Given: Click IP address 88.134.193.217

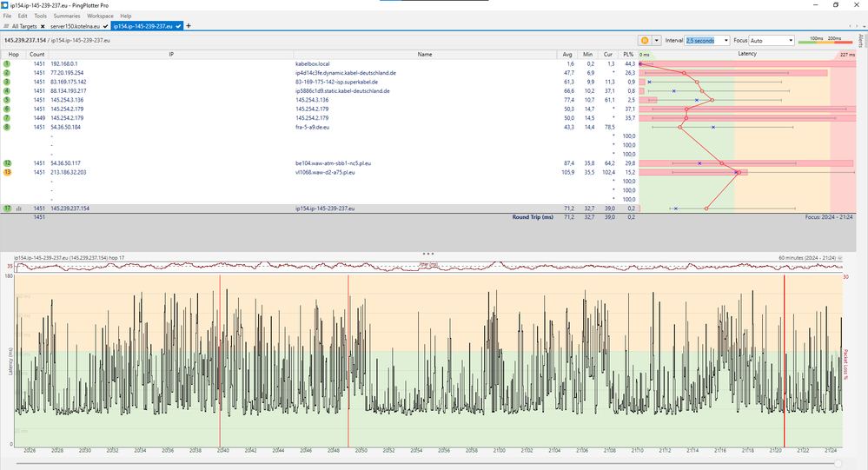Looking at the screenshot, I should (x=69, y=91).
